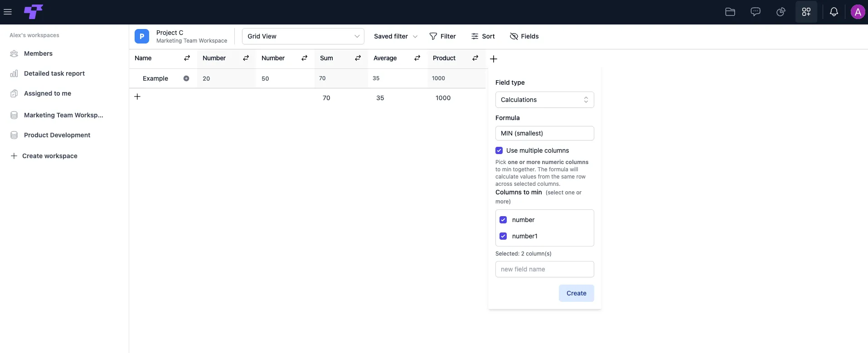
Task: Expand the Saved filter dropdown
Action: point(396,36)
